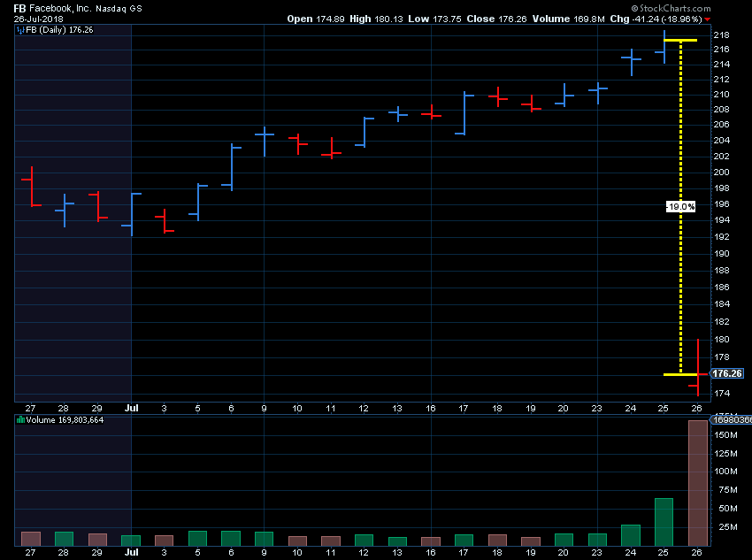752x560 pixels.
Task: Click the July 26 red price bar
Action: click(698, 368)
